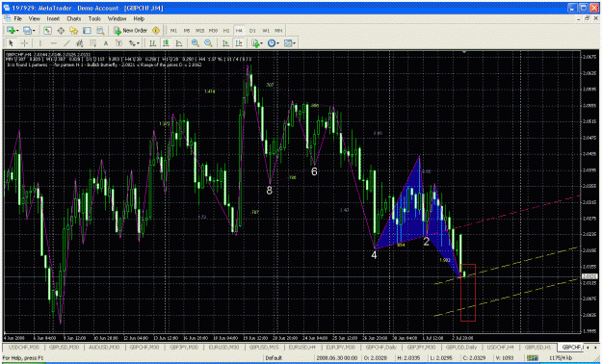
Task: Show the Market Watch window
Action: pos(47,31)
